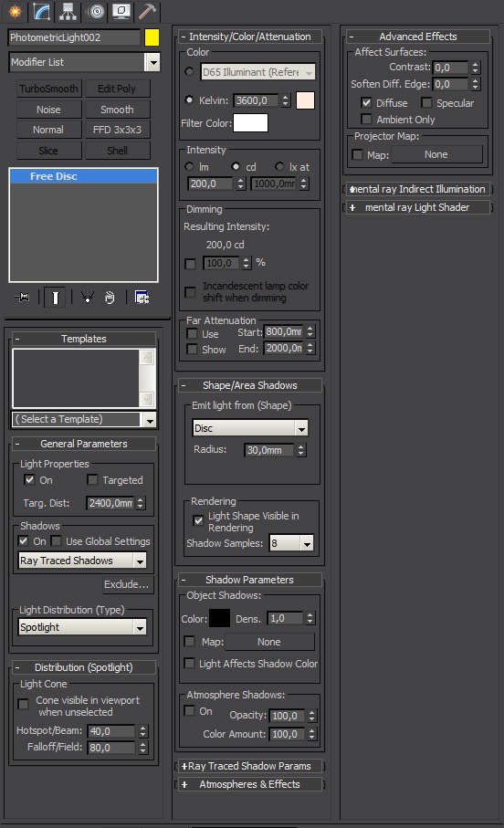
Task: Enable the Ambient Only checkbox
Action: (366, 119)
